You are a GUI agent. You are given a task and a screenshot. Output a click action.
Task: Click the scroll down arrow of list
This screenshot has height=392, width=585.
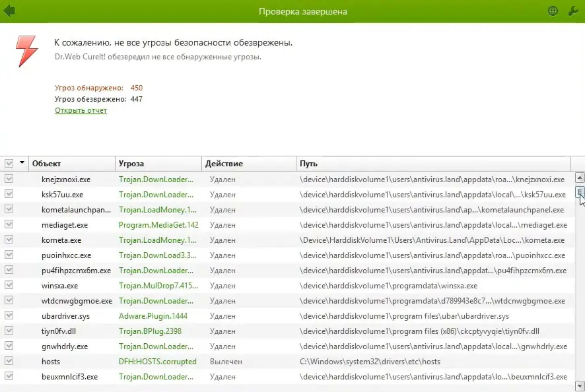[x=580, y=385]
